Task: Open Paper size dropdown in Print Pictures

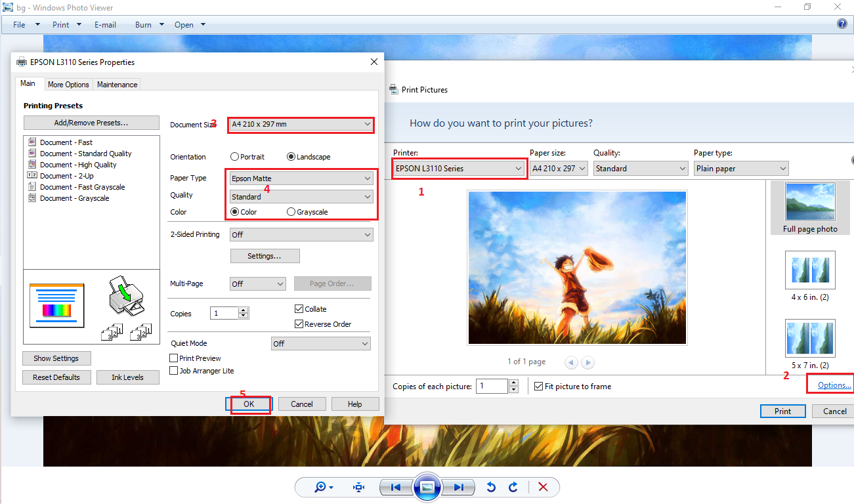Action: click(x=559, y=169)
